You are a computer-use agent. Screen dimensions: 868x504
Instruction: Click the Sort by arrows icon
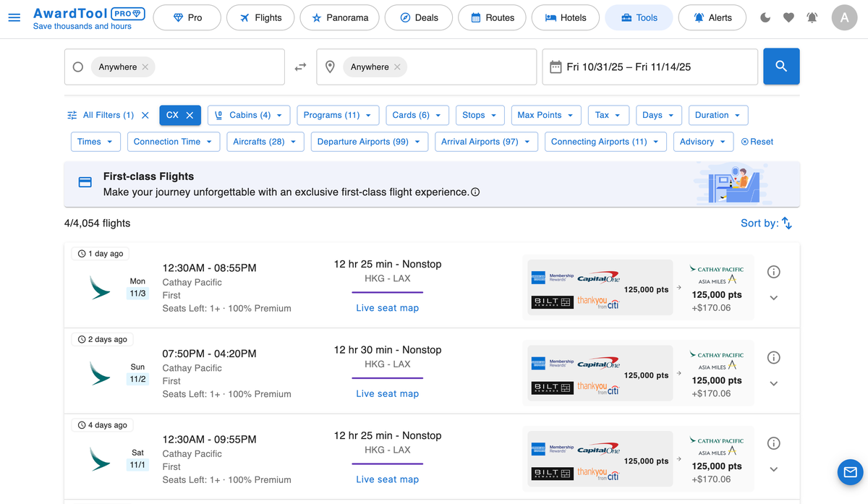point(788,223)
